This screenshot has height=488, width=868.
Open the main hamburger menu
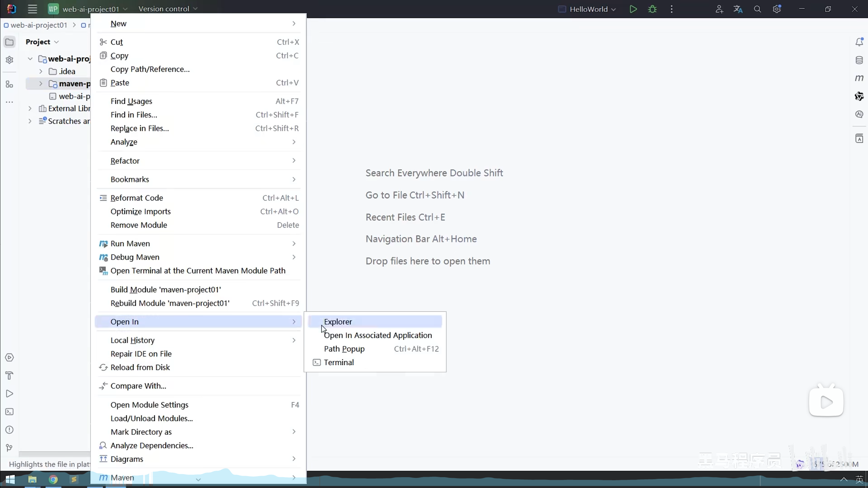tap(32, 9)
